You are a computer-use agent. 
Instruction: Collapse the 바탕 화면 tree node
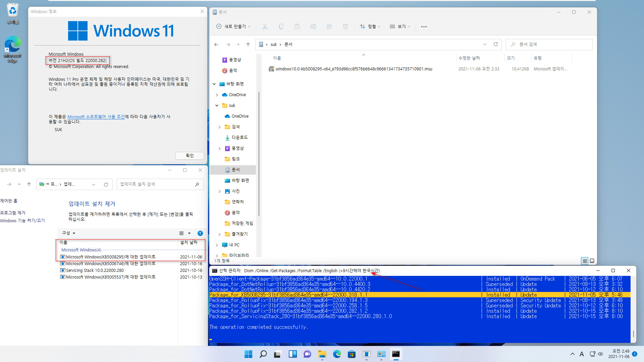tap(214, 84)
